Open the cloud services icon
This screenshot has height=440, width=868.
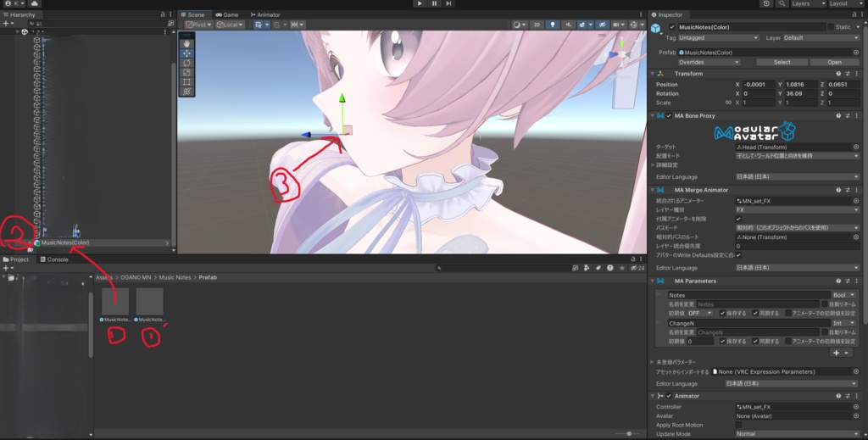[34, 3]
